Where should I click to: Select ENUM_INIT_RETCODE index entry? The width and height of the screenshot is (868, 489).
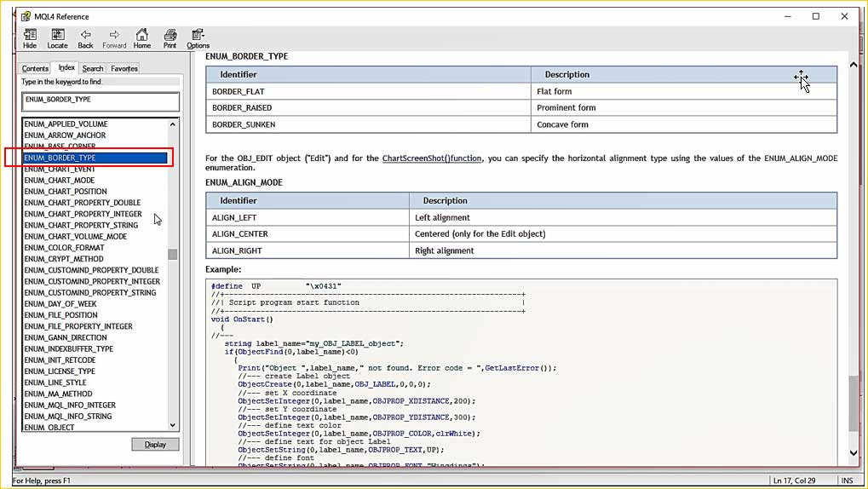click(60, 360)
